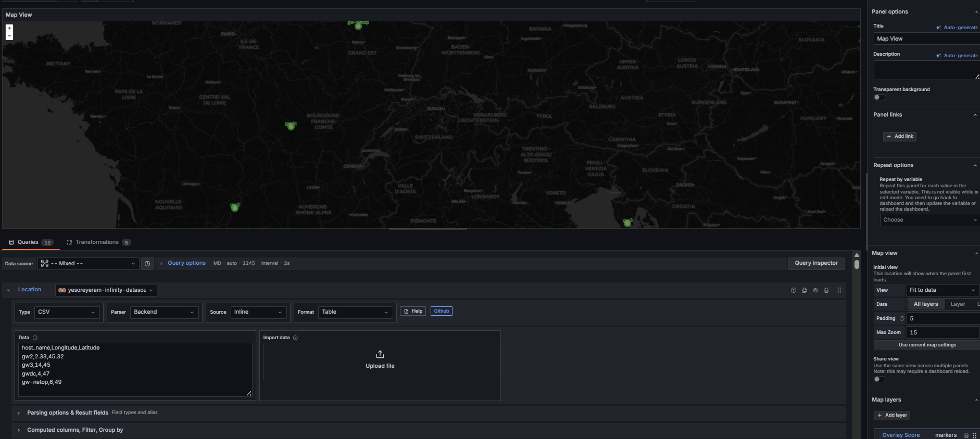Click the upload file arrow icon
This screenshot has width=980, height=439.
coord(380,354)
